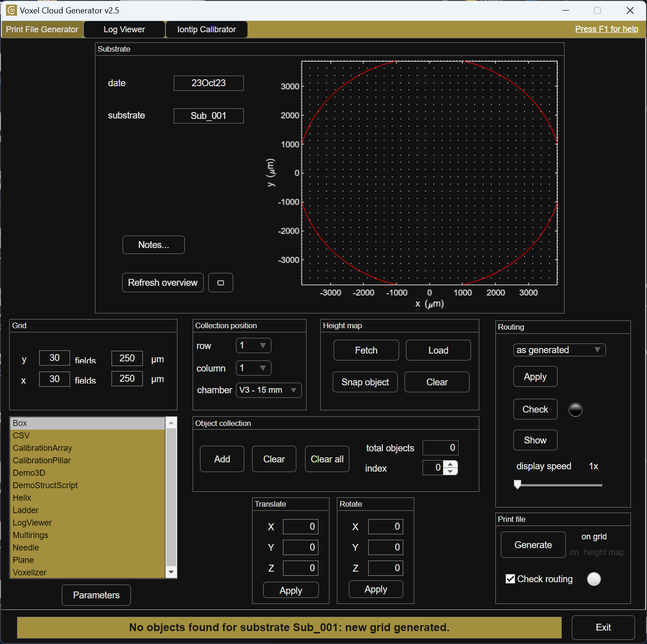This screenshot has width=647, height=644.
Task: Click the small window icon beside Refresh overview
Action: (x=220, y=283)
